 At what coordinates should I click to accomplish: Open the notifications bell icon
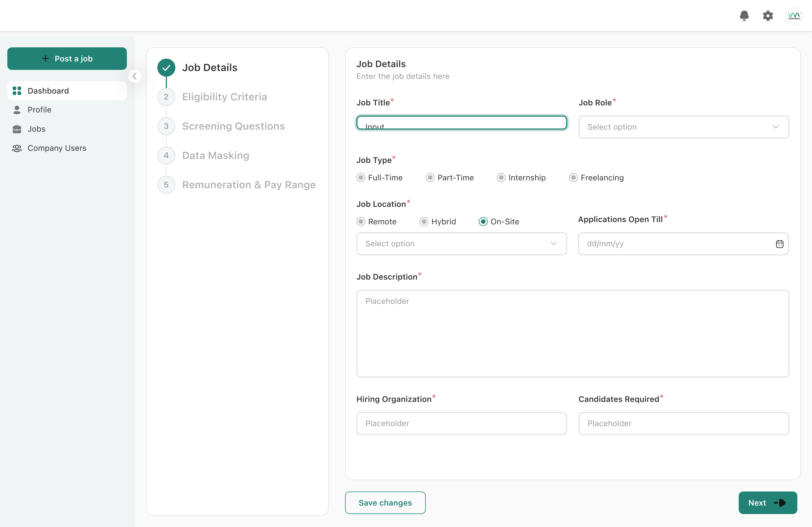pos(744,16)
